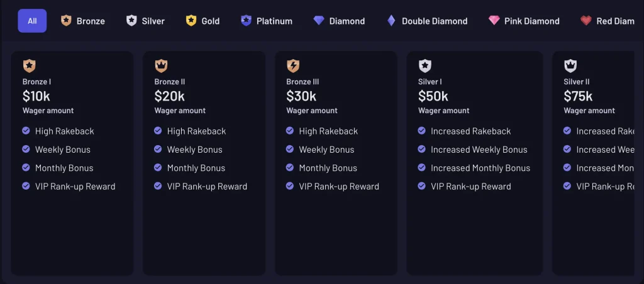Screen dimensions: 644x284
Task: Click High Rakeback checkmark in Bronze I
Action: tap(26, 131)
